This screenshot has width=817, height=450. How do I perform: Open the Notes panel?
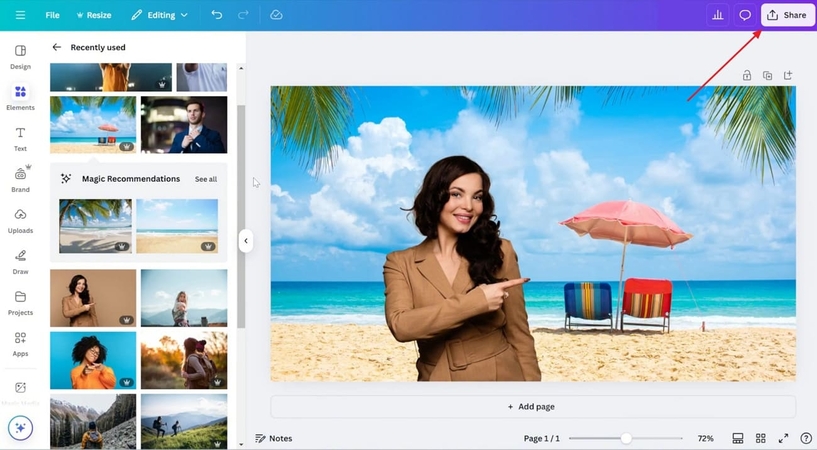pyautogui.click(x=274, y=439)
